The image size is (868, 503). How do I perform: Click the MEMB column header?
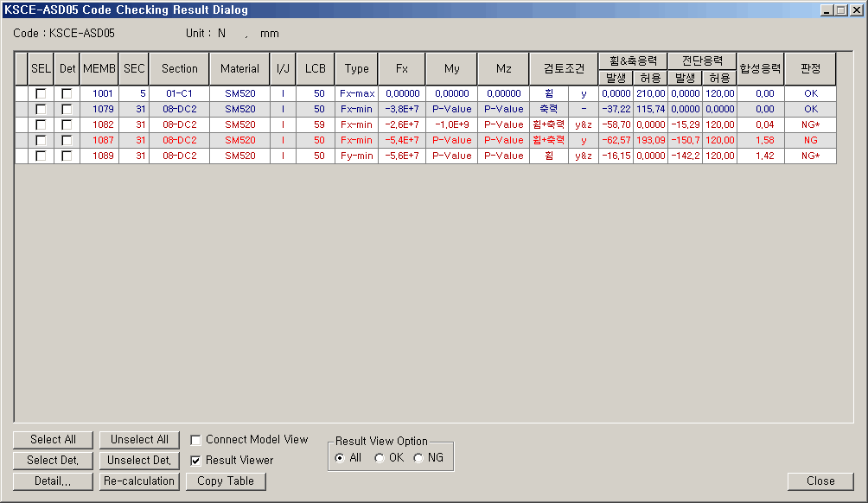click(x=99, y=68)
